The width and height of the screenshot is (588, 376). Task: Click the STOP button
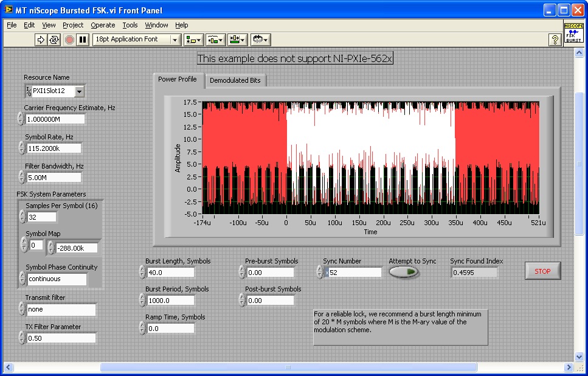pyautogui.click(x=542, y=271)
